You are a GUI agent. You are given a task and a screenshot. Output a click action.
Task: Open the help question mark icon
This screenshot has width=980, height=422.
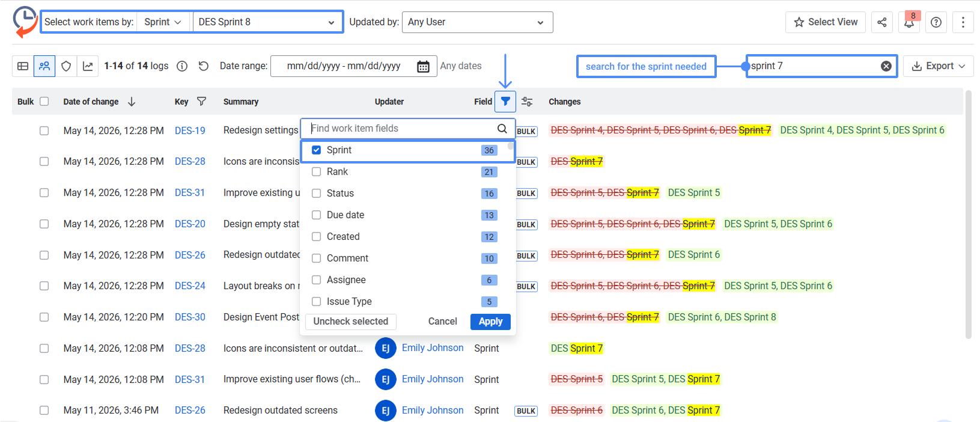pos(936,22)
